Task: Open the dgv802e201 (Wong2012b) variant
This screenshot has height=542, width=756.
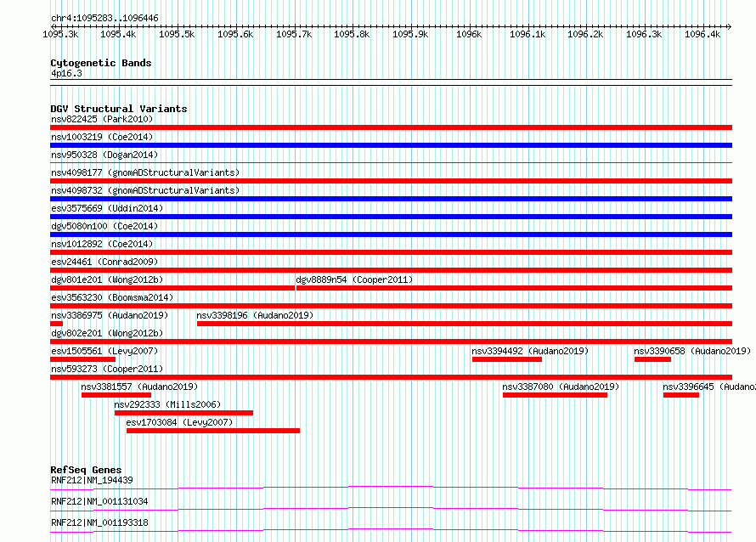Action: tap(107, 333)
